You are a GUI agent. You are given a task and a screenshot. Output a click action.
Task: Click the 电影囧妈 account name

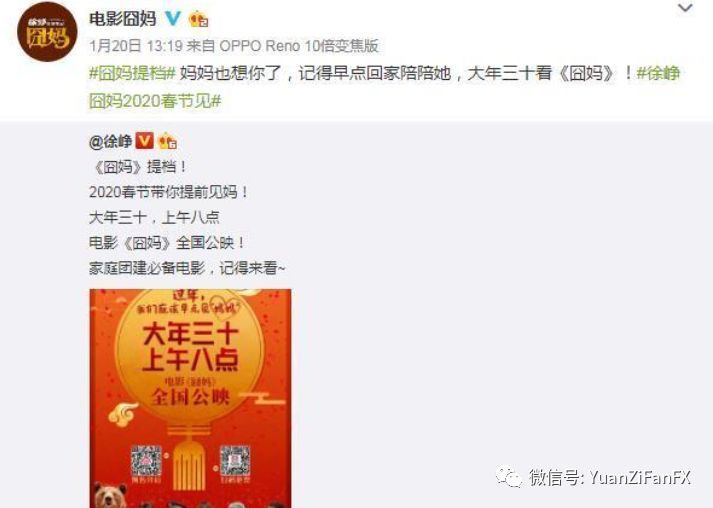pyautogui.click(x=123, y=19)
